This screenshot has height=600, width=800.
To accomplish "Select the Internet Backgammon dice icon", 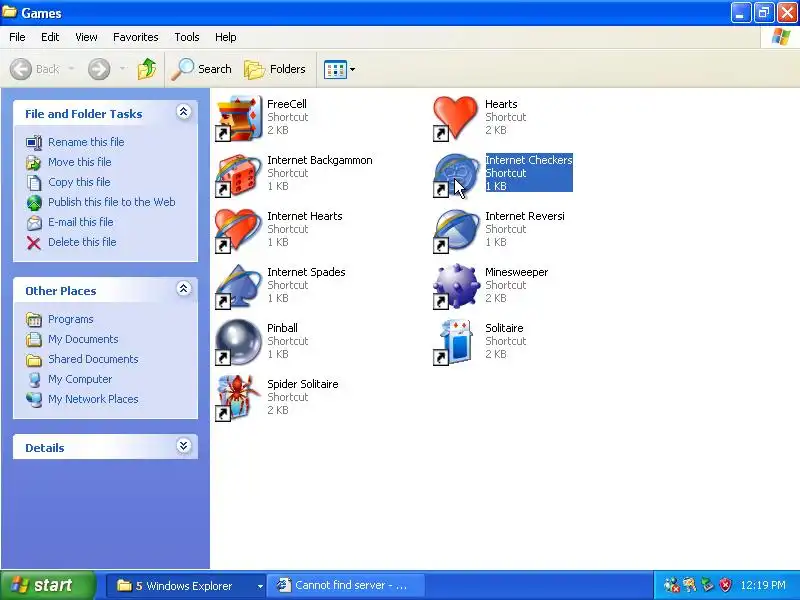I will [x=238, y=174].
